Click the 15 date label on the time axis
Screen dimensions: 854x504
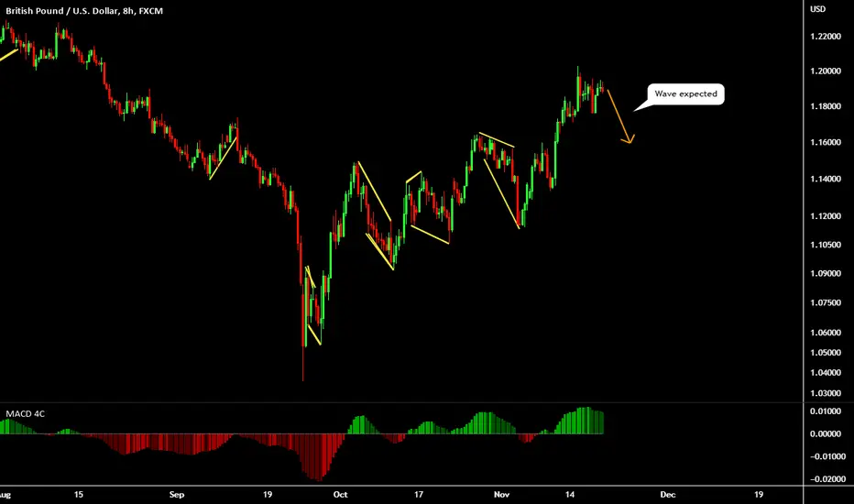79,495
